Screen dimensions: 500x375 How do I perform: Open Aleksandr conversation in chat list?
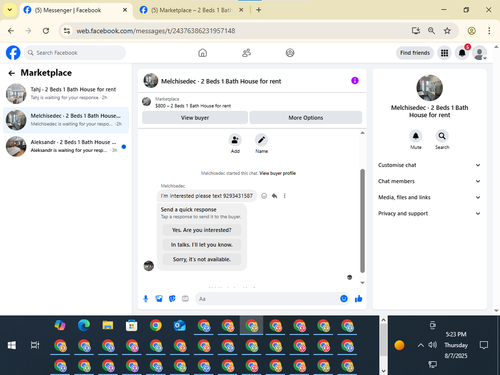pyautogui.click(x=66, y=146)
